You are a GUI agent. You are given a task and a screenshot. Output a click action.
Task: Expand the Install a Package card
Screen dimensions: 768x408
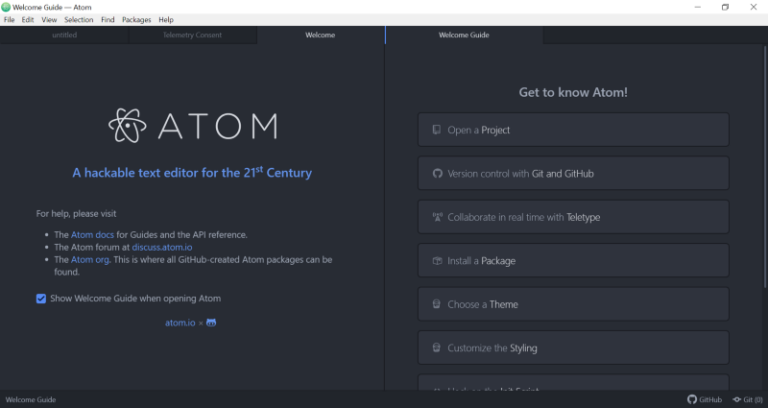click(573, 261)
